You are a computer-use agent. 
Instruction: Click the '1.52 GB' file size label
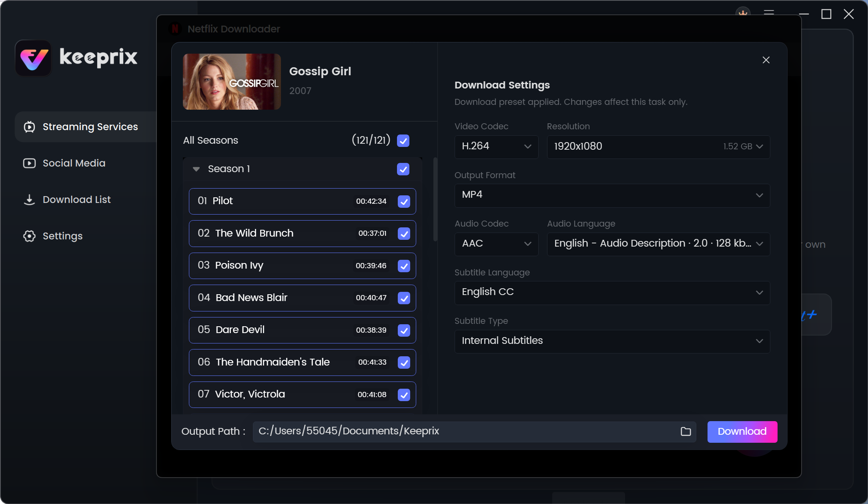pos(738,147)
